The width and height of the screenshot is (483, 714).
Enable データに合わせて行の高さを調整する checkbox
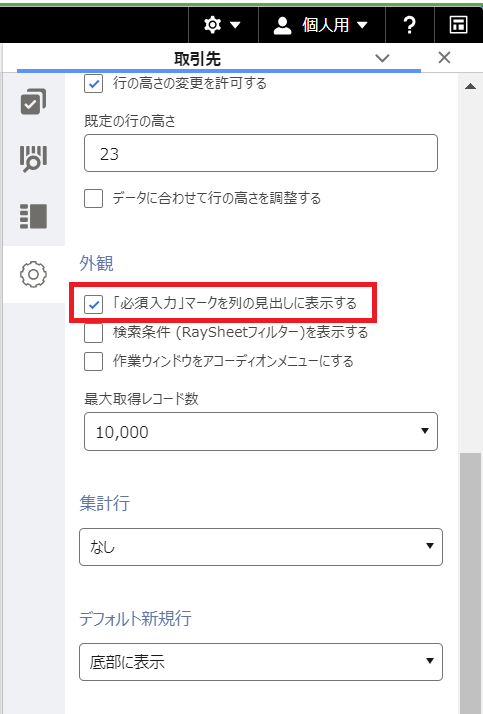tap(93, 199)
